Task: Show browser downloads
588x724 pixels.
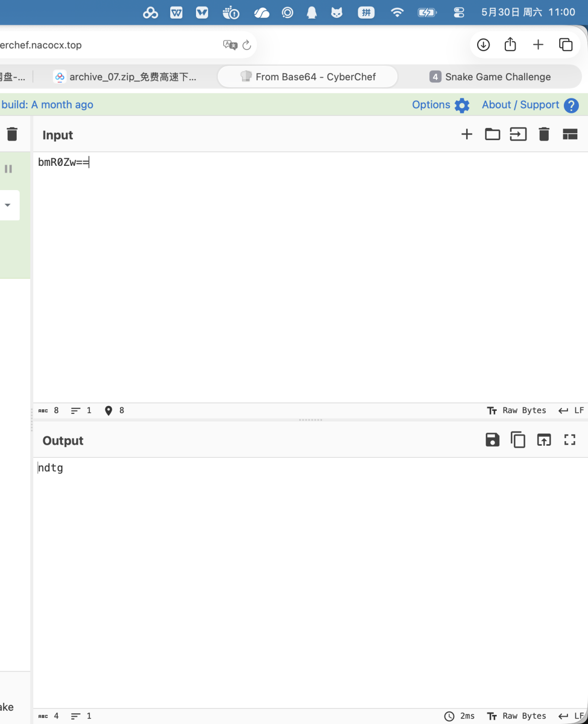Action: pos(483,45)
